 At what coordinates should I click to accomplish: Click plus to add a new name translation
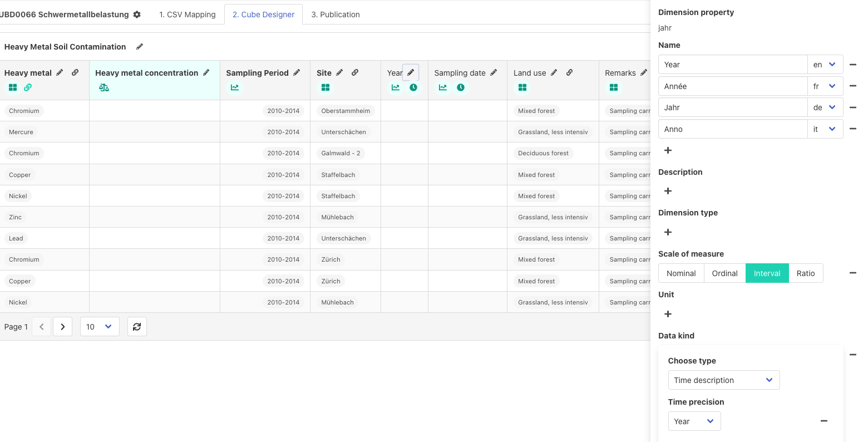pyautogui.click(x=668, y=150)
